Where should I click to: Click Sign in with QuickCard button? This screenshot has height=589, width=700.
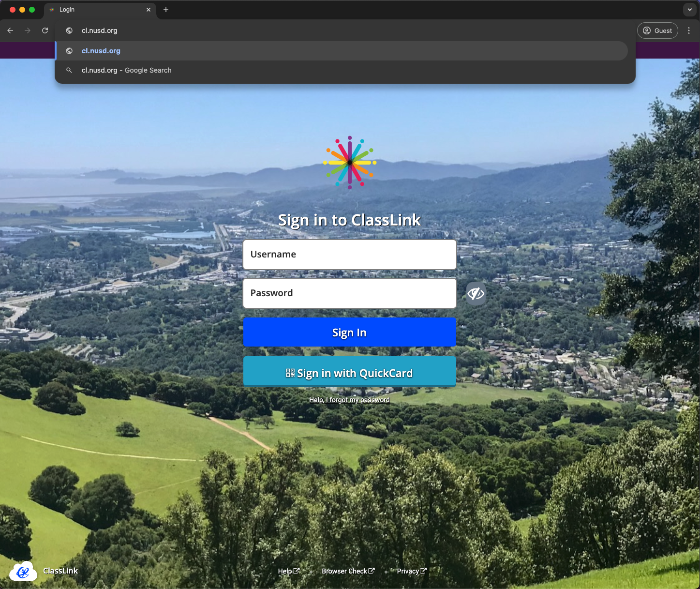349,373
